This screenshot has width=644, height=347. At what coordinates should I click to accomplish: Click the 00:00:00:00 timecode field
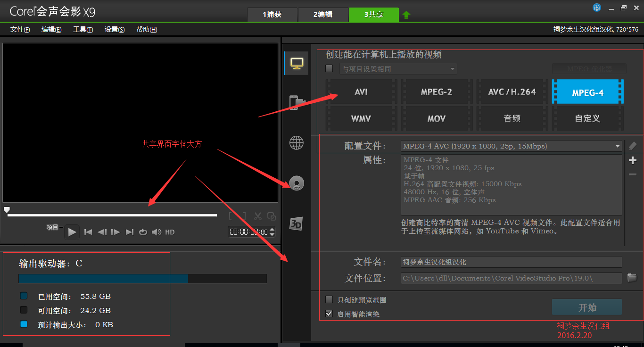point(248,232)
